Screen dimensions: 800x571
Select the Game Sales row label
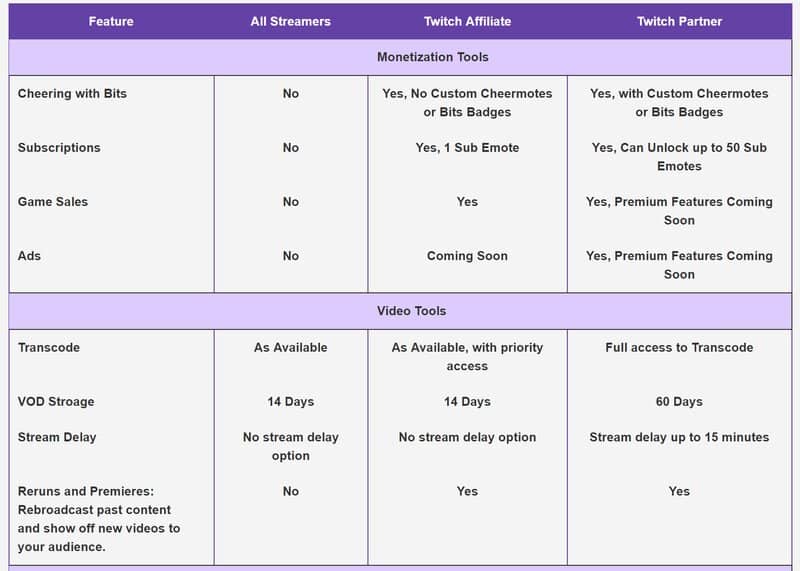53,202
